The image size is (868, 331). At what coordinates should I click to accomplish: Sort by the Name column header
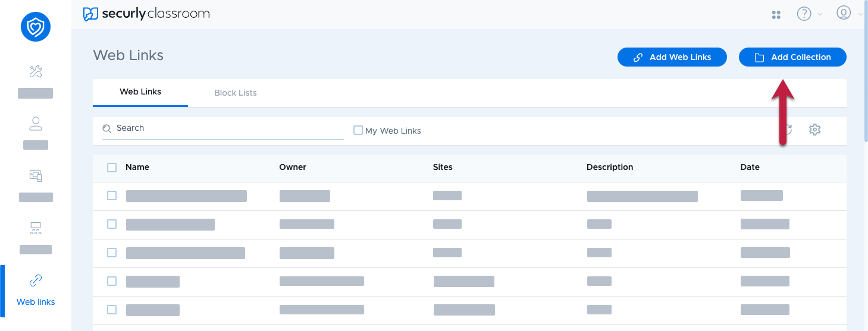pyautogui.click(x=137, y=167)
